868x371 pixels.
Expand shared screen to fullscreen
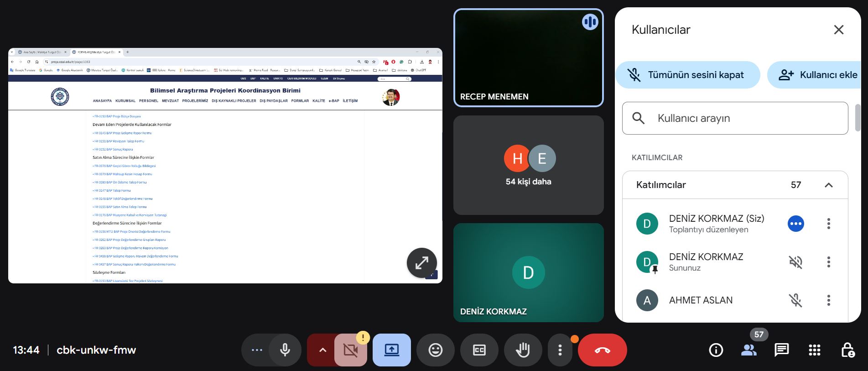[x=421, y=263]
